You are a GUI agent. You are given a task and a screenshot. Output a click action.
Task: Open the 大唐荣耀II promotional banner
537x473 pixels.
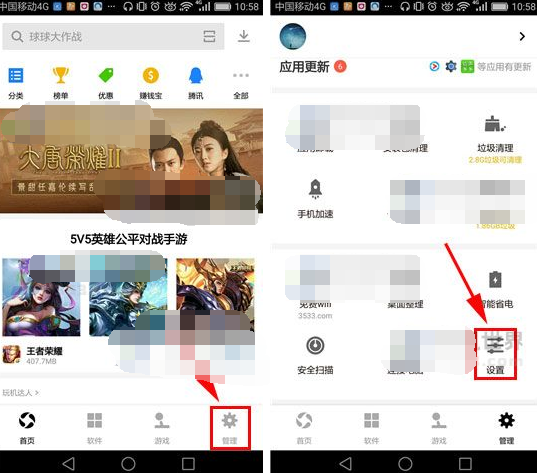pyautogui.click(x=132, y=161)
